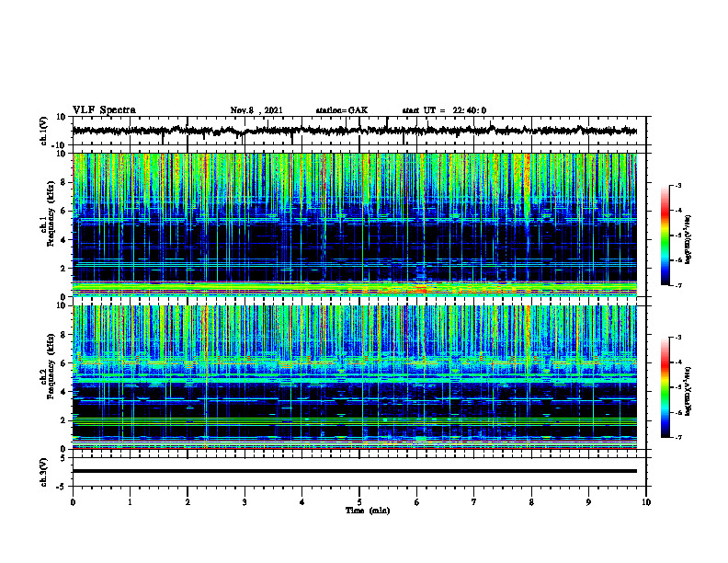This screenshot has height=563, width=728.
Task: Click the "Time (min)" axis title
Action: pyautogui.click(x=368, y=511)
